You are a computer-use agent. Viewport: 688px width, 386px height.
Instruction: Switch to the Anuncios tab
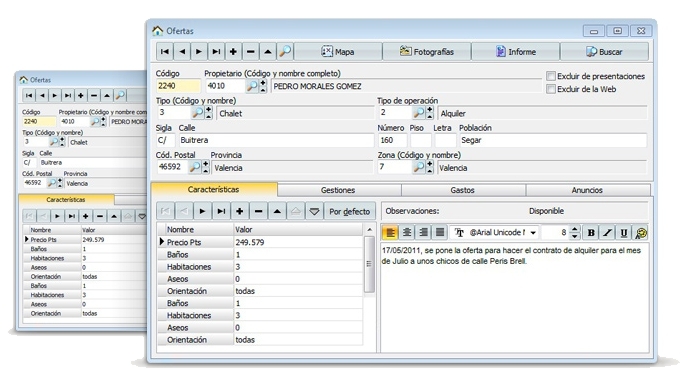coord(587,190)
